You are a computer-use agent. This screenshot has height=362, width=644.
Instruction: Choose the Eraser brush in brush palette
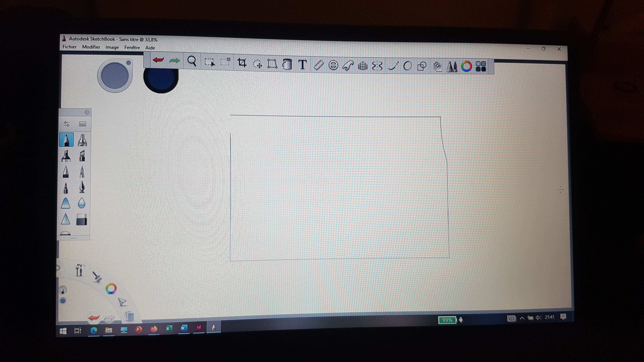[x=82, y=220]
